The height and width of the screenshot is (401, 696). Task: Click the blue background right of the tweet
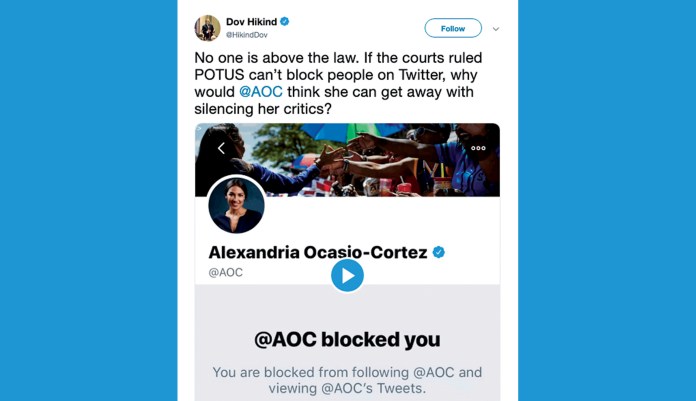(x=607, y=200)
